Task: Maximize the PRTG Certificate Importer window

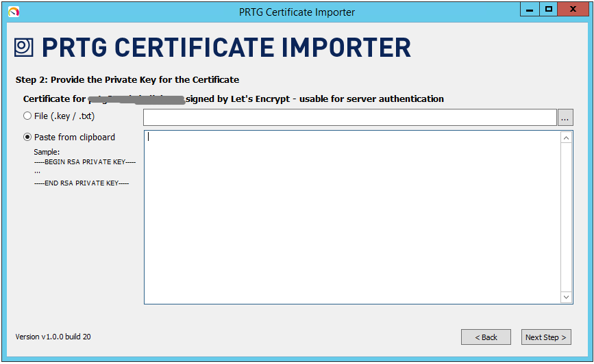Action: [x=548, y=10]
